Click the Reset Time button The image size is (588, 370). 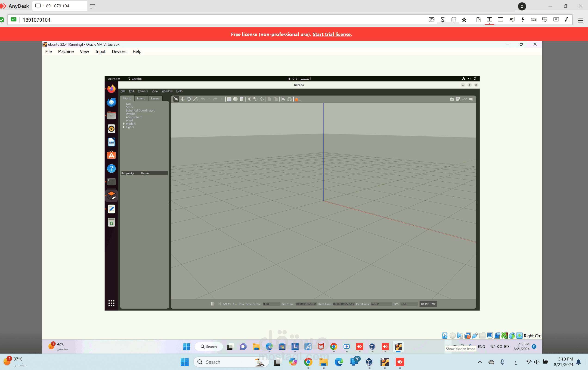click(x=428, y=304)
